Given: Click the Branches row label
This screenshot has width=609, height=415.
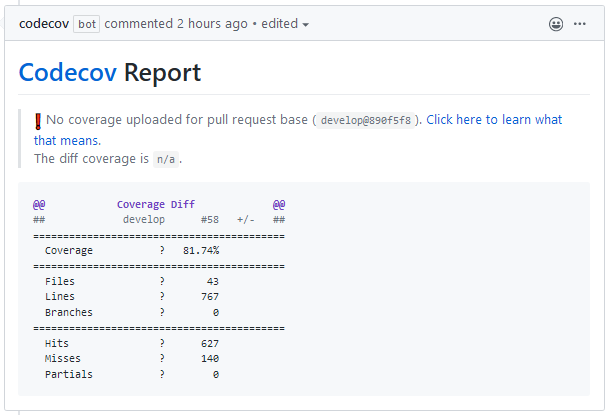Looking at the screenshot, I should tap(69, 313).
